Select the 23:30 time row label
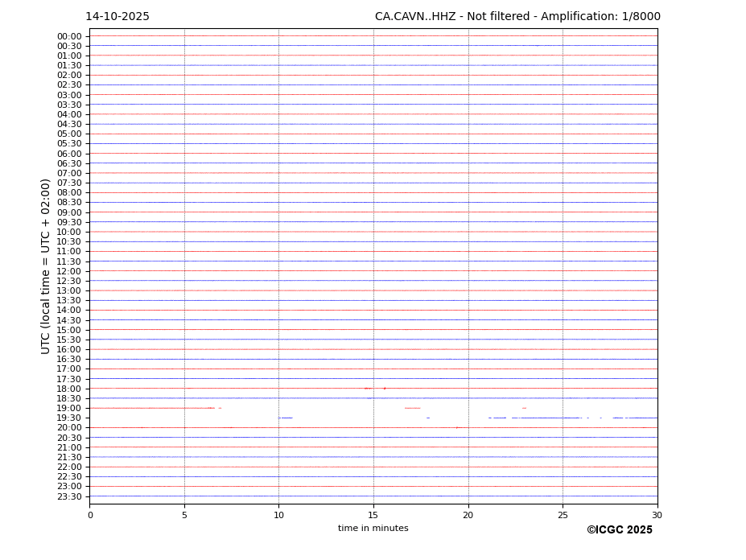 (x=69, y=496)
